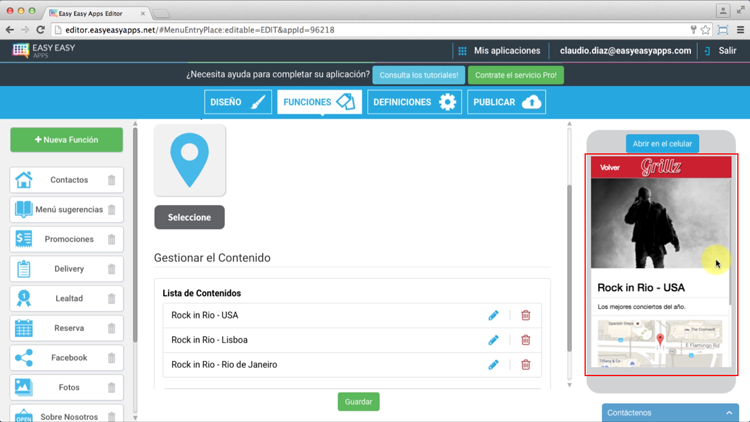The width and height of the screenshot is (750, 422).
Task: Log out with Salir link
Action: pyautogui.click(x=727, y=51)
